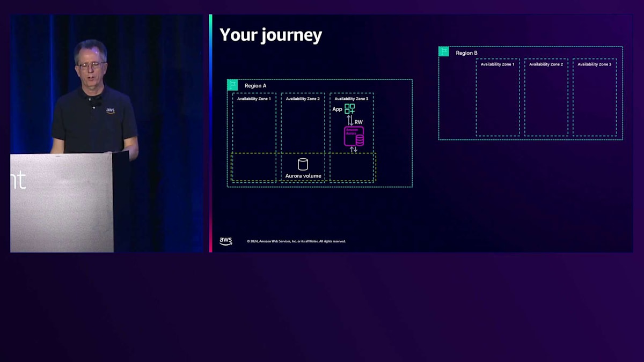Click the "App" text label

(337, 109)
